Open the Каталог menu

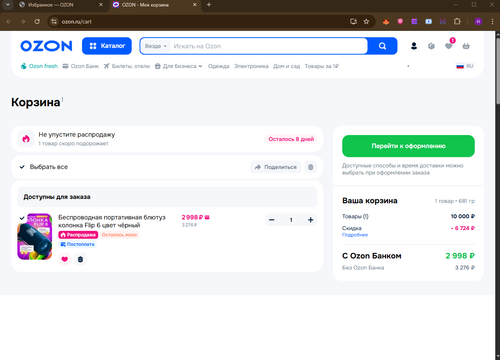[107, 46]
